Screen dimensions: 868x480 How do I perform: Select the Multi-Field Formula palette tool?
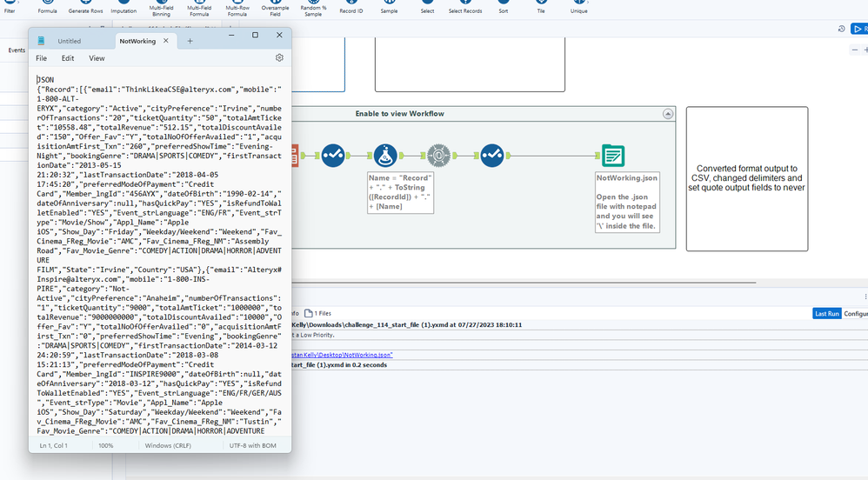tap(199, 9)
